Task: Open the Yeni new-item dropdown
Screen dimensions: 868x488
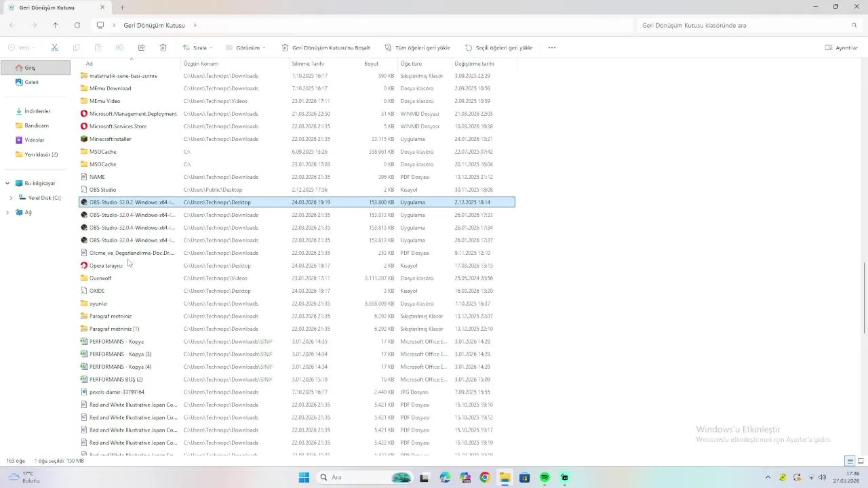Action: click(x=22, y=48)
